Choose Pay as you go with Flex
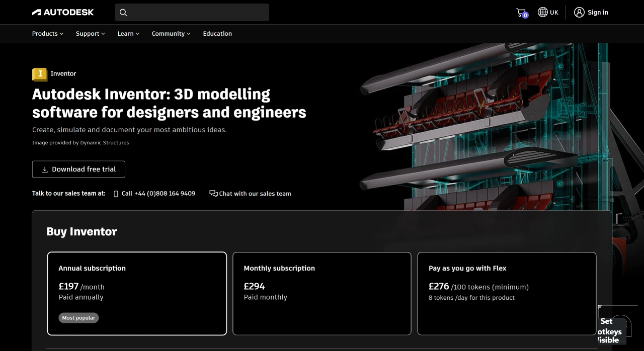This screenshot has width=644, height=351. (507, 293)
